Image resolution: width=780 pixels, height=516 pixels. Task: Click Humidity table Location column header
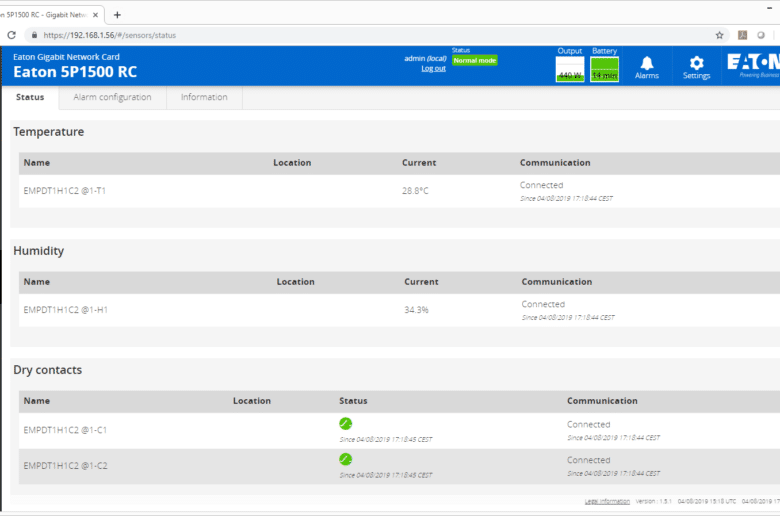click(295, 282)
